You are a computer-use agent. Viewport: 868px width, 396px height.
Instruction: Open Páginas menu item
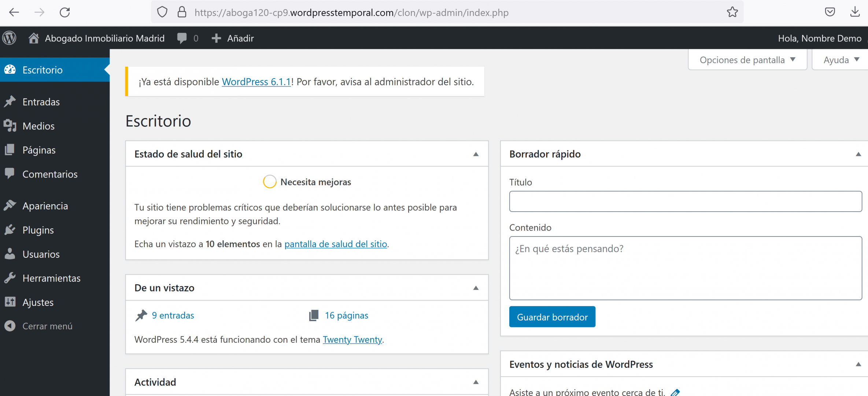pyautogui.click(x=55, y=150)
